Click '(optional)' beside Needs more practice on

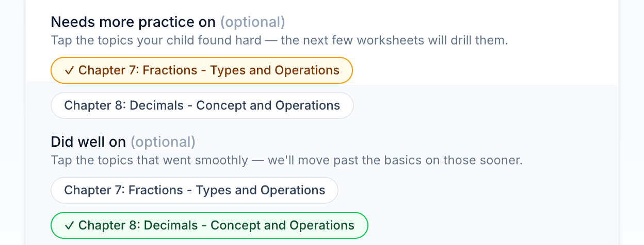tap(253, 22)
